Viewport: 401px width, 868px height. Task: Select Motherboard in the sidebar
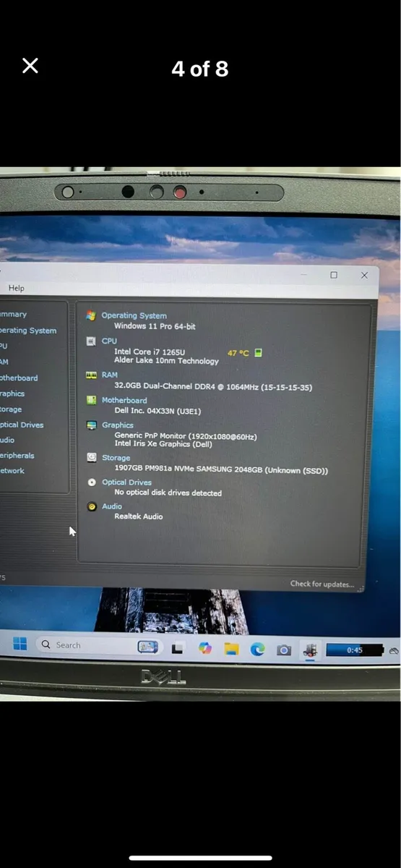19,378
